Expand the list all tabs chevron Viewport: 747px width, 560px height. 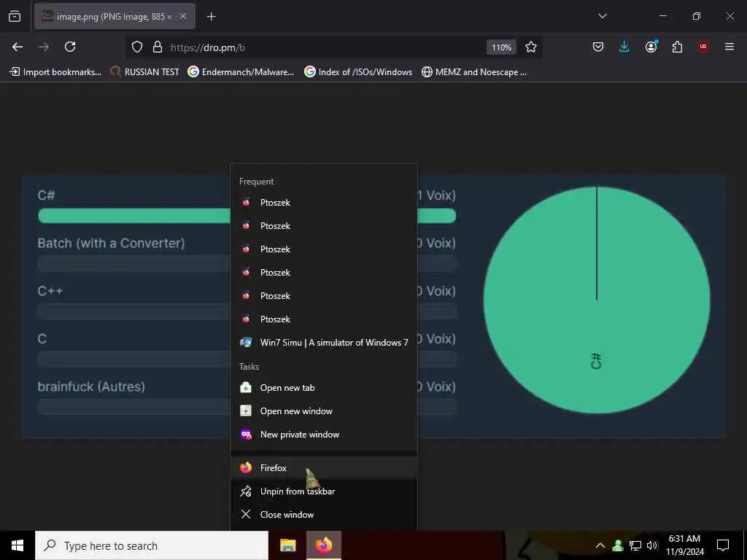602,16
